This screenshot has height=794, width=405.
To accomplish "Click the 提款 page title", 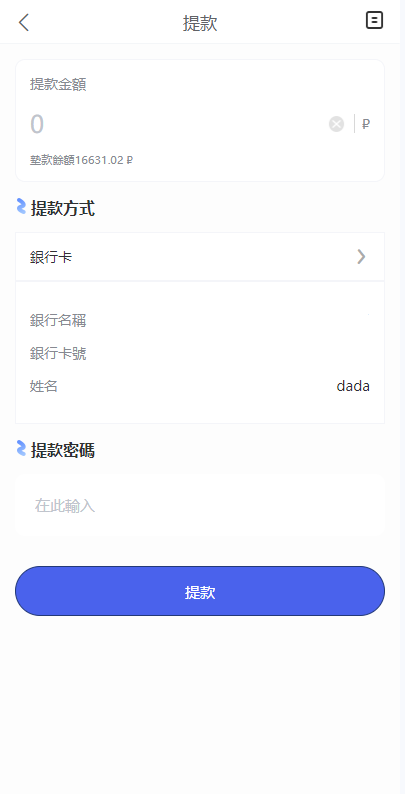I will click(x=200, y=23).
